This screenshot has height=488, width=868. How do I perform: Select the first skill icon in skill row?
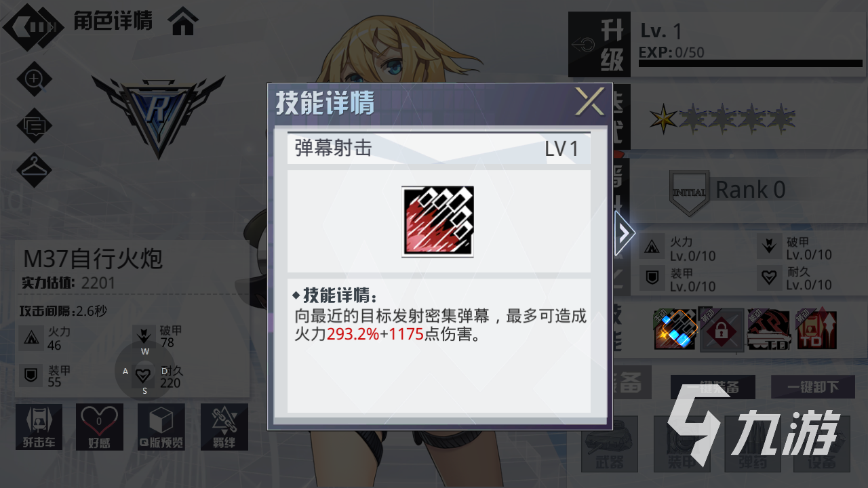pyautogui.click(x=675, y=329)
